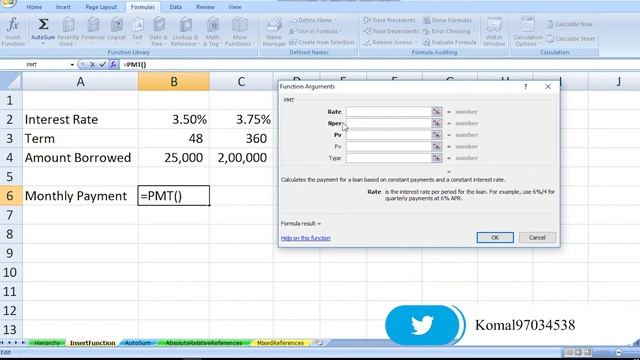This screenshot has height=360, width=640.
Task: Click the Pv range selector icon
Action: point(437,135)
